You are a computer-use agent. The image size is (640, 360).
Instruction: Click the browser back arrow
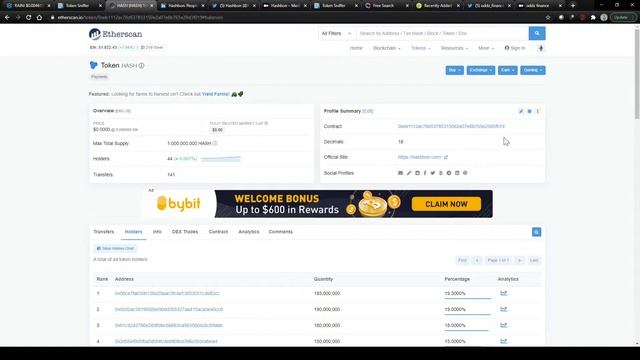(x=7, y=18)
